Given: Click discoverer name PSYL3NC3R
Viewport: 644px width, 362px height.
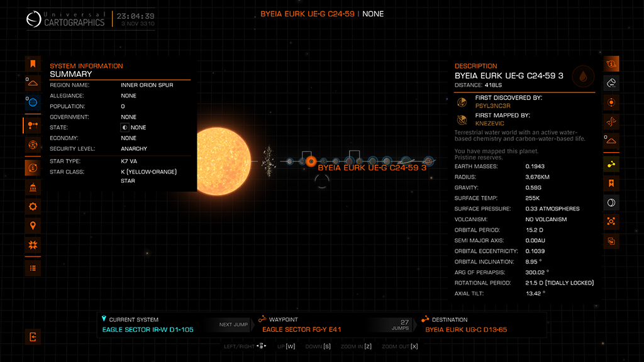Looking at the screenshot, I should 493,106.
